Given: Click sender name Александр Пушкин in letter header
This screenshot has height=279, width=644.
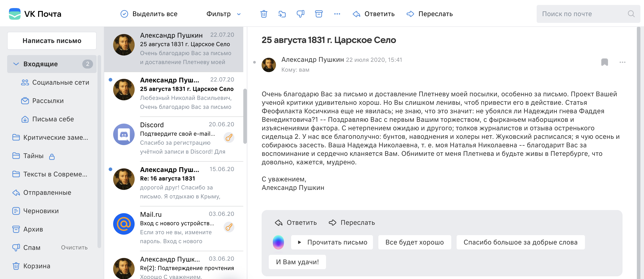Looking at the screenshot, I should pyautogui.click(x=313, y=60).
